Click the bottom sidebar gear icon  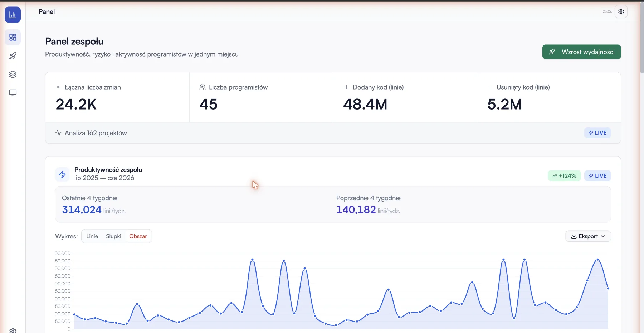click(x=13, y=330)
